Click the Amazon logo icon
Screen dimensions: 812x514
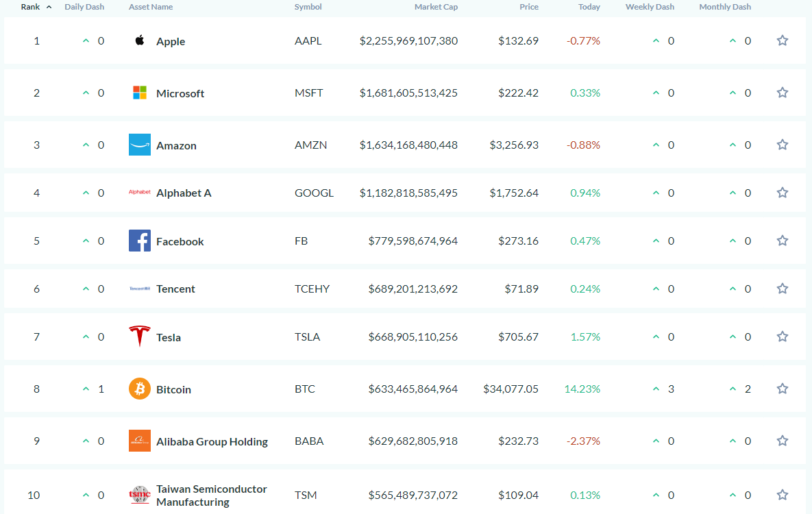pyautogui.click(x=140, y=145)
